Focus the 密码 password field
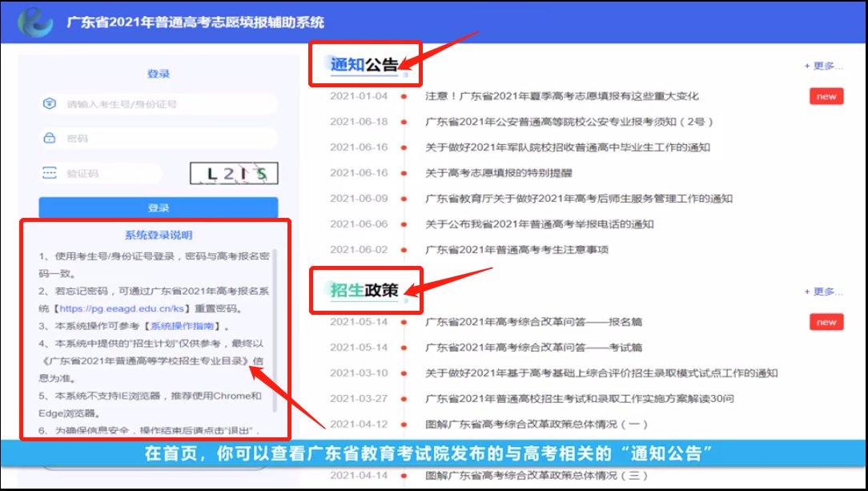 (168, 139)
